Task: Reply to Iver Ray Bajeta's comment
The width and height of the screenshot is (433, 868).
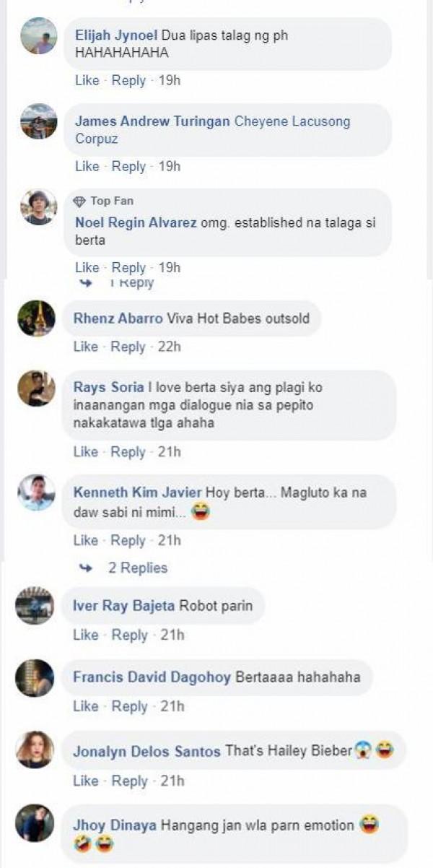Action: (x=130, y=635)
